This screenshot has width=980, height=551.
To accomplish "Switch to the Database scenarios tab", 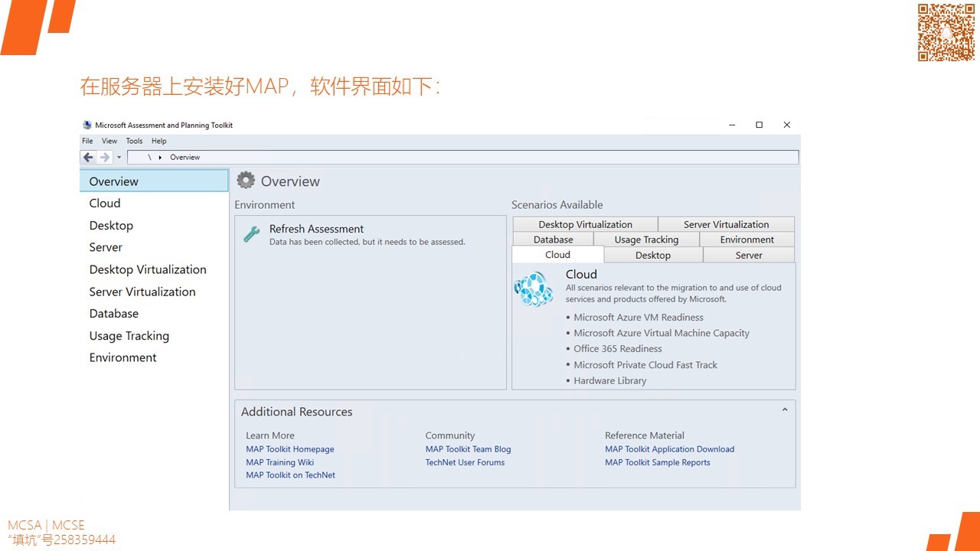I will 553,240.
